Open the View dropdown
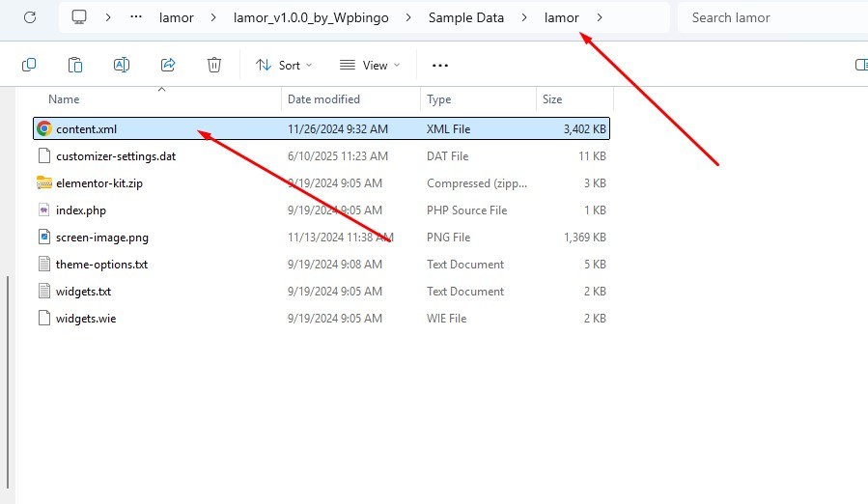 370,66
